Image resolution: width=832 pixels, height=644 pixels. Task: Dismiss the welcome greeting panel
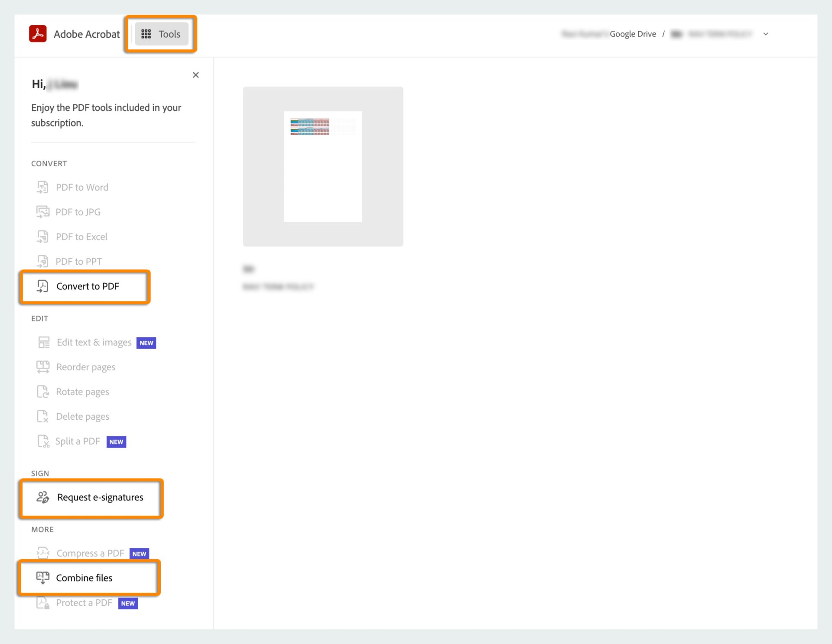point(196,75)
